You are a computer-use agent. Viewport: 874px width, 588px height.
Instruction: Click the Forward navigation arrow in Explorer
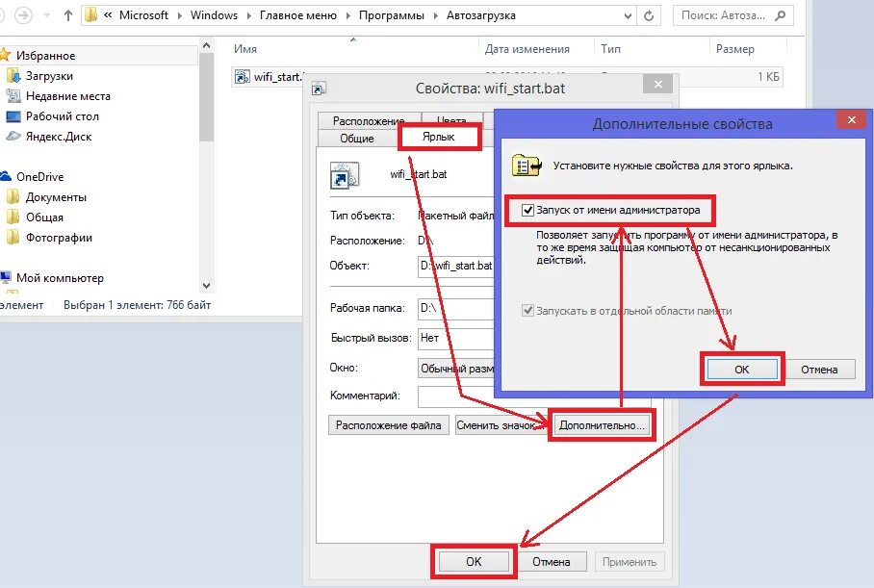(x=23, y=15)
